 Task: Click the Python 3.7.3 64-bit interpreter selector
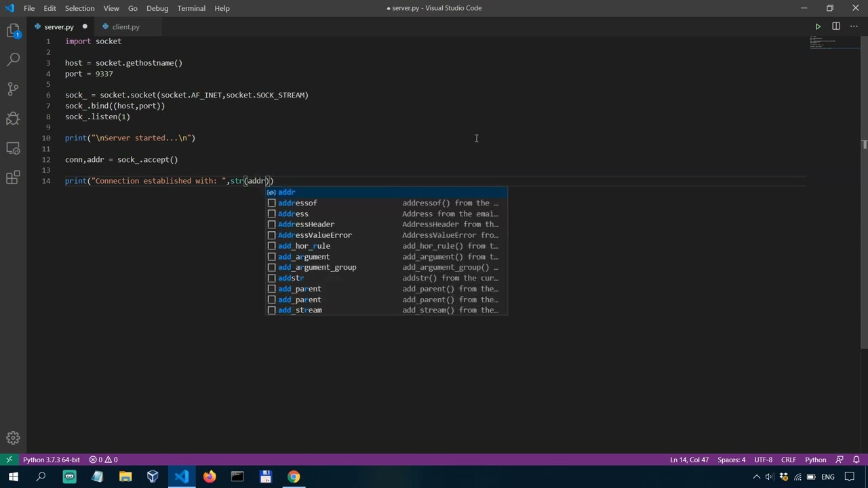[x=51, y=460]
